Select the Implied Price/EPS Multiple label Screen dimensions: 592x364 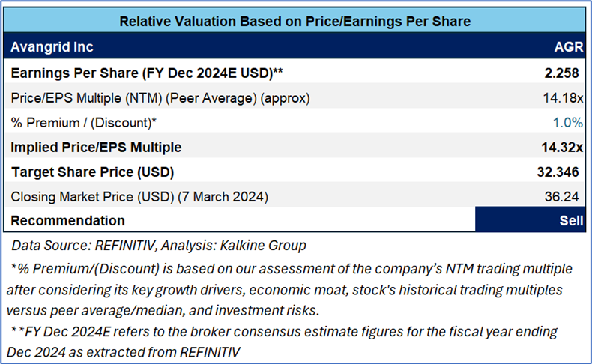[x=96, y=147]
